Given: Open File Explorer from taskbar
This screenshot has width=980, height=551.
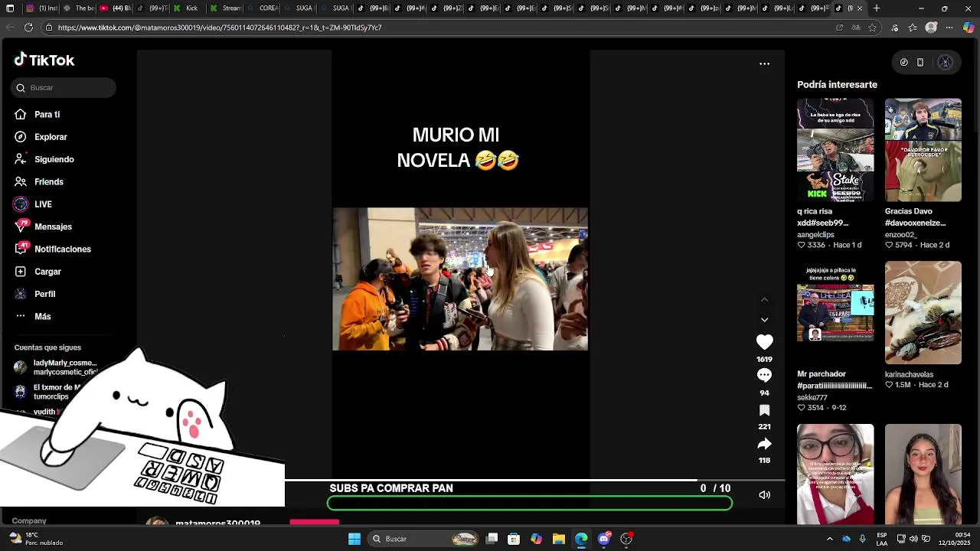Looking at the screenshot, I should pos(559,539).
